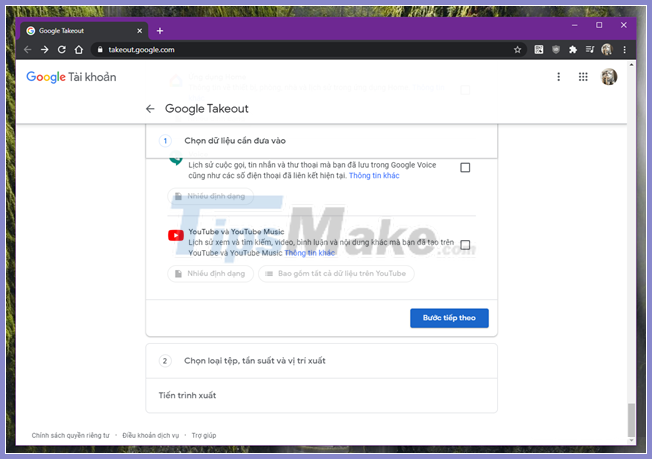Open a new browser tab
The width and height of the screenshot is (652, 459).
click(160, 31)
